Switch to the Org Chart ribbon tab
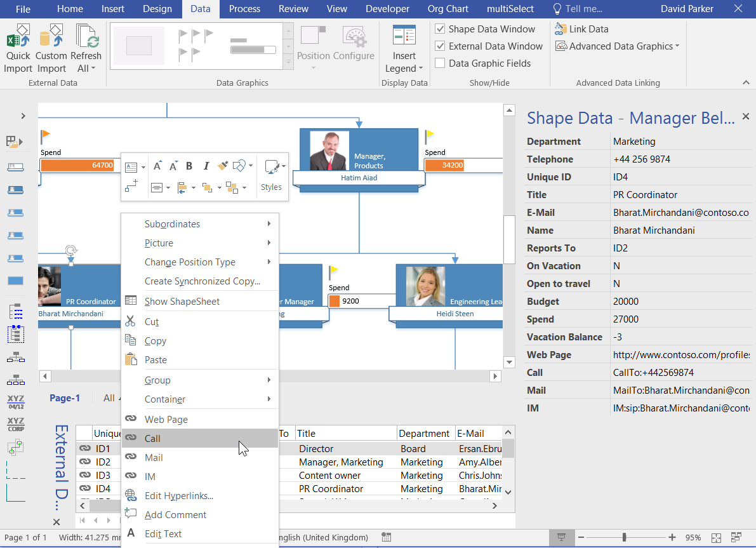The image size is (756, 548). (447, 9)
